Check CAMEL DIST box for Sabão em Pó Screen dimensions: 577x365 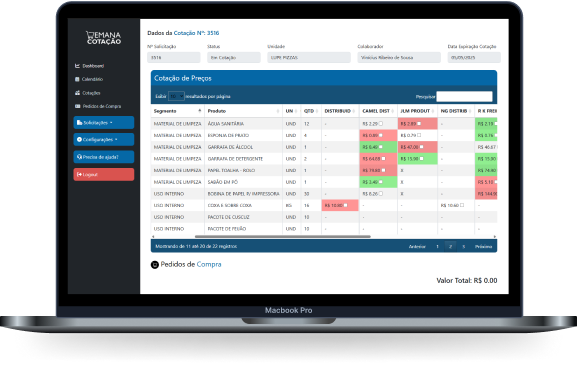pos(381,182)
